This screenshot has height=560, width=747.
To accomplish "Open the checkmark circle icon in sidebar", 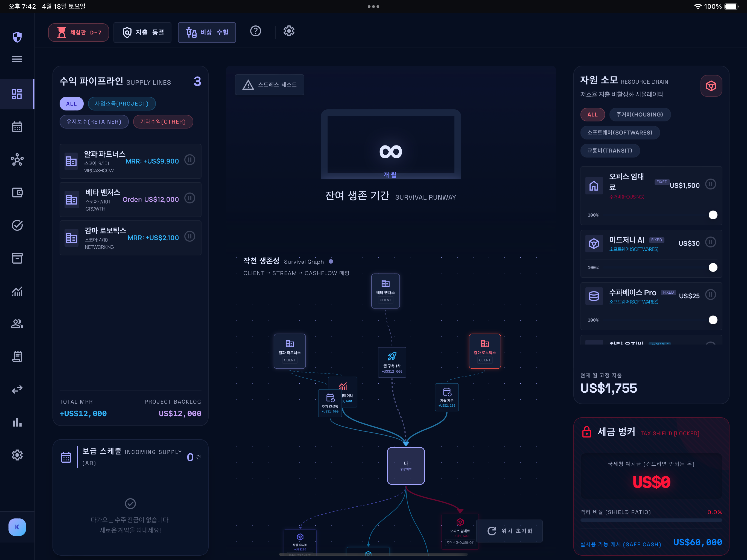I will pyautogui.click(x=17, y=225).
